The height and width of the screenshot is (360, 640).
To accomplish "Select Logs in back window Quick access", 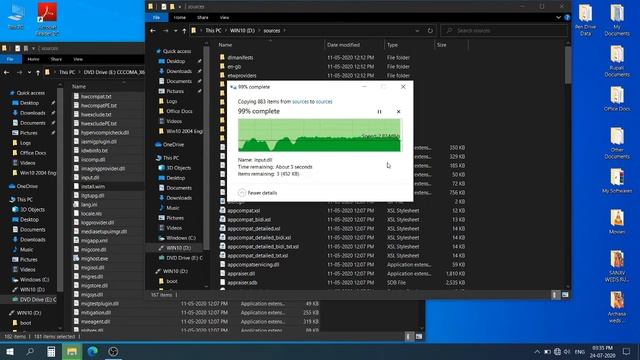I will 25,143.
